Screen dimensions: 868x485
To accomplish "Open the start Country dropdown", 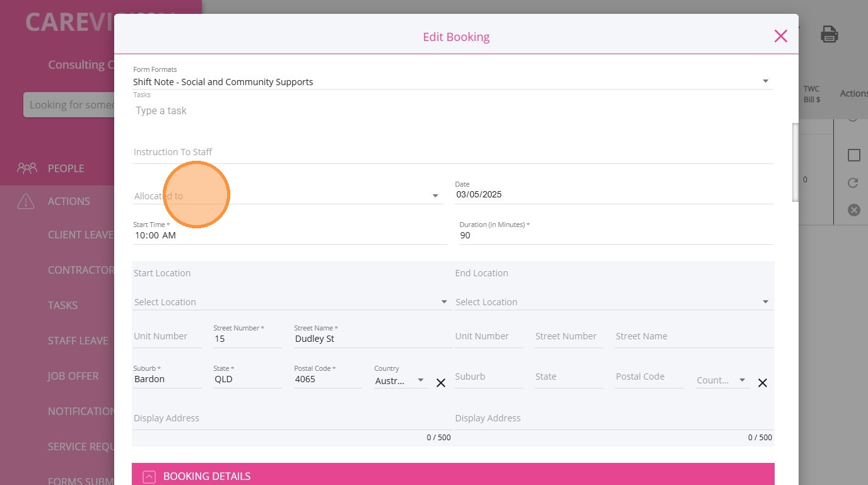I will pyautogui.click(x=421, y=380).
